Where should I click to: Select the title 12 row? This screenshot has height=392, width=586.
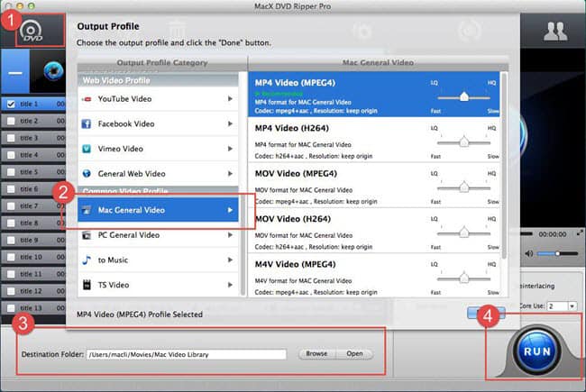(33, 291)
